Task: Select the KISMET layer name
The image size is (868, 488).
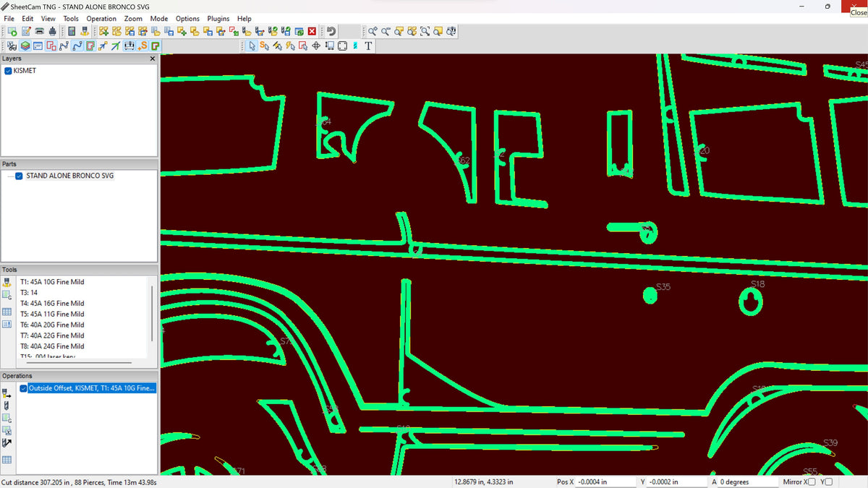Action: 25,71
